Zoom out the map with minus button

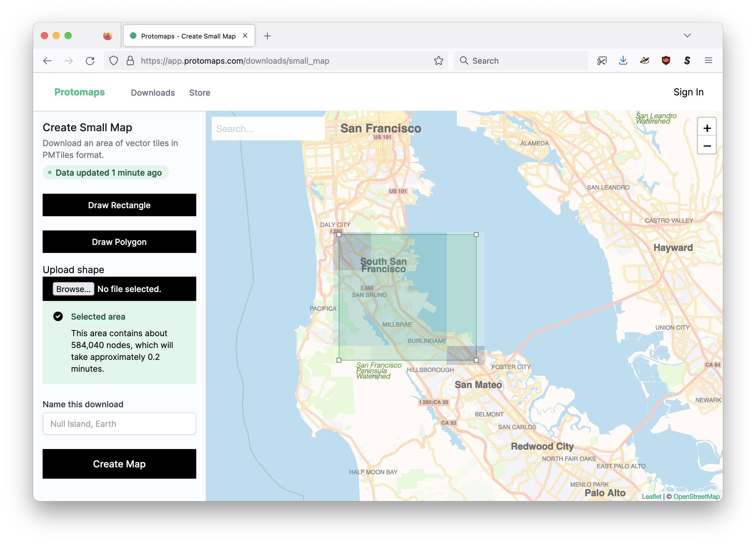[707, 146]
